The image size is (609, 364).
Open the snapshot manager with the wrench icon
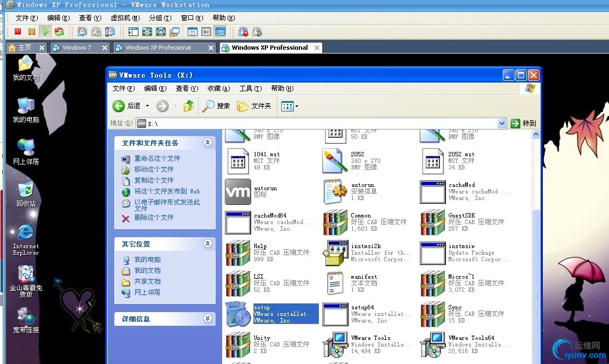pyautogui.click(x=111, y=32)
